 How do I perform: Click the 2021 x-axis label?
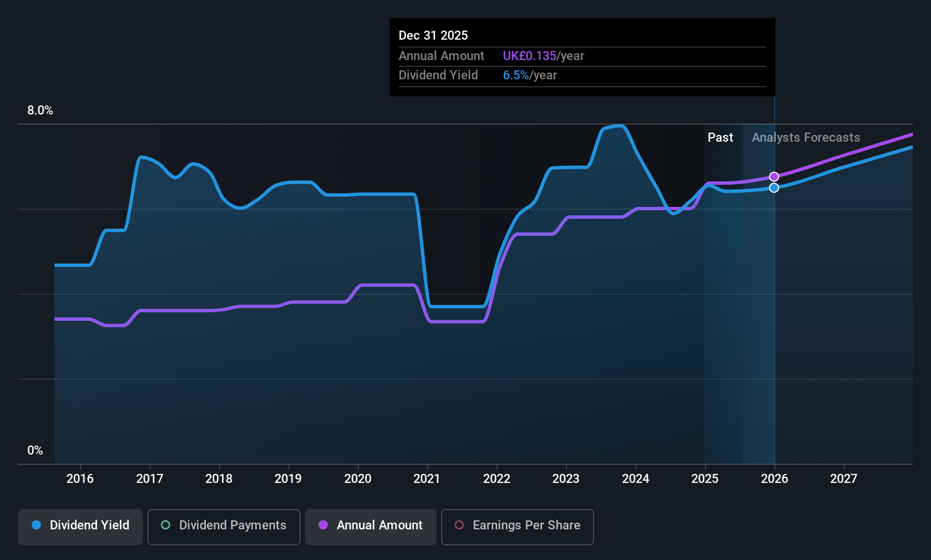coord(427,478)
